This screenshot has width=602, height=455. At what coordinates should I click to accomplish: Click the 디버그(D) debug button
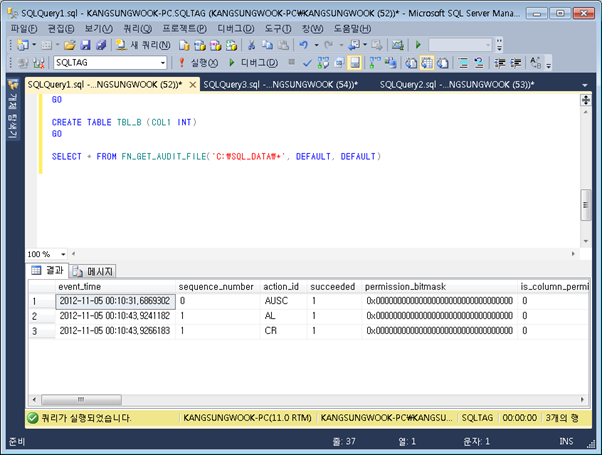click(x=253, y=63)
